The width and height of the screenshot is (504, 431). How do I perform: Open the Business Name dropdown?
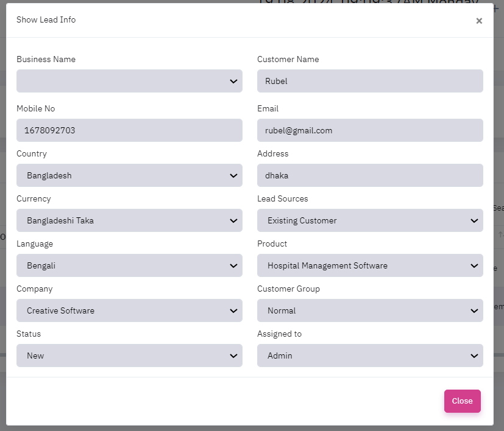[129, 81]
